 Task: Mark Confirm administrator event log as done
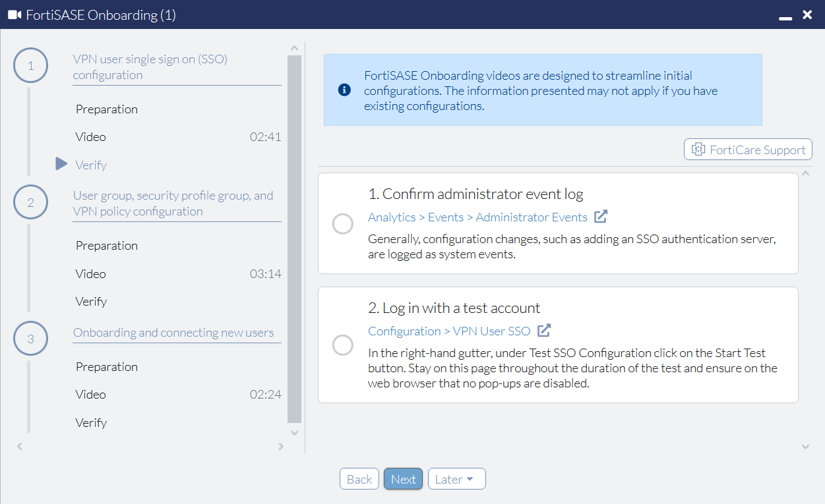coord(343,224)
